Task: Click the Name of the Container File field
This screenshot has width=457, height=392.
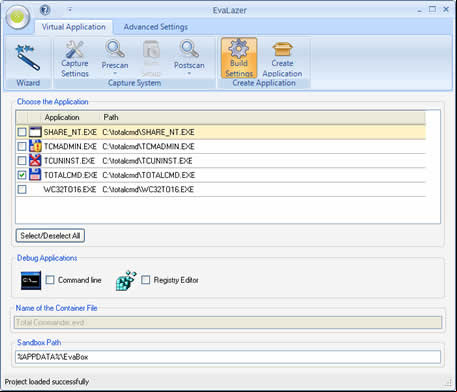Action: pyautogui.click(x=228, y=323)
